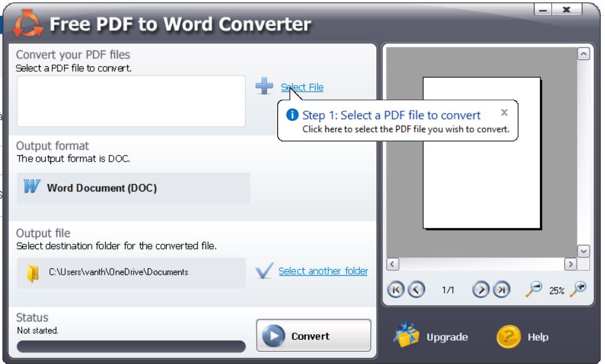Minimize the converter window
Screen dimensions: 605x364
point(543,10)
